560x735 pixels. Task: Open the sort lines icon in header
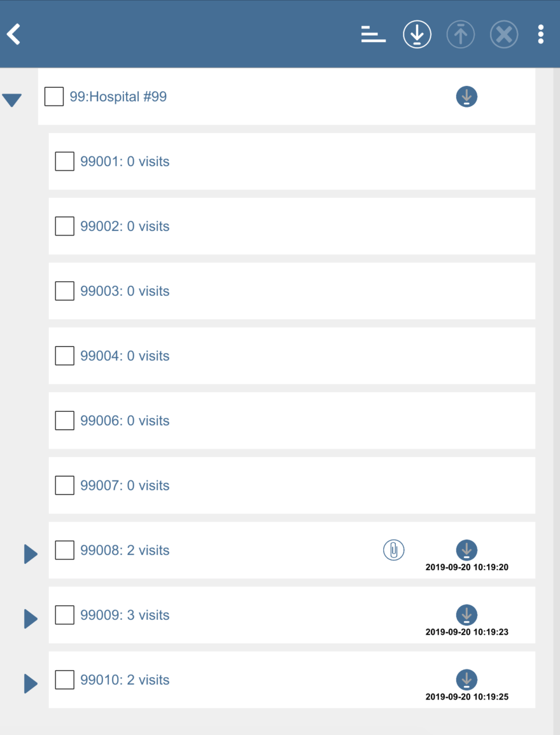click(x=374, y=34)
